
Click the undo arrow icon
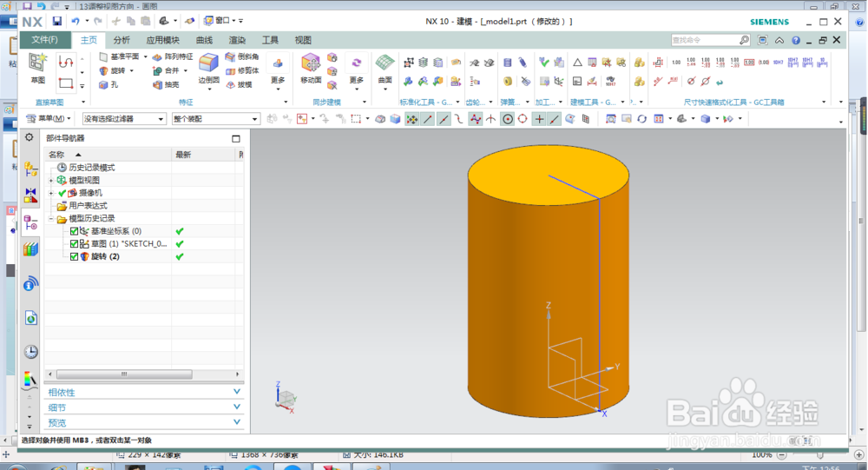coord(76,21)
